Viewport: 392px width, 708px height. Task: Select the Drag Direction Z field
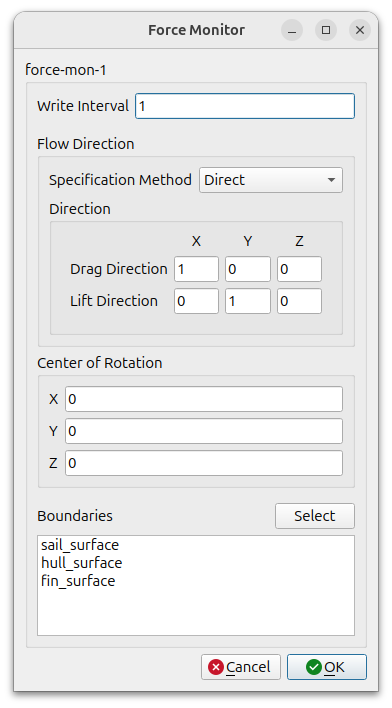(299, 269)
